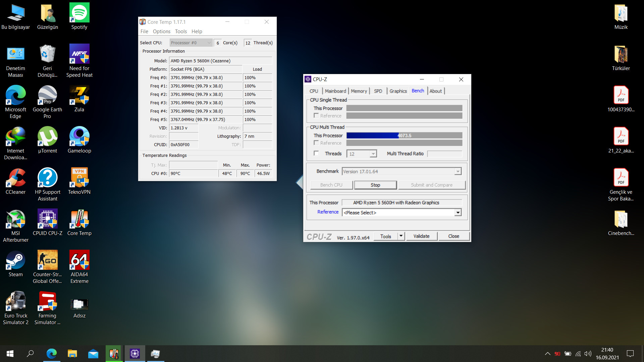
Task: Enable the Single Thread Reference checkbox
Action: [316, 116]
